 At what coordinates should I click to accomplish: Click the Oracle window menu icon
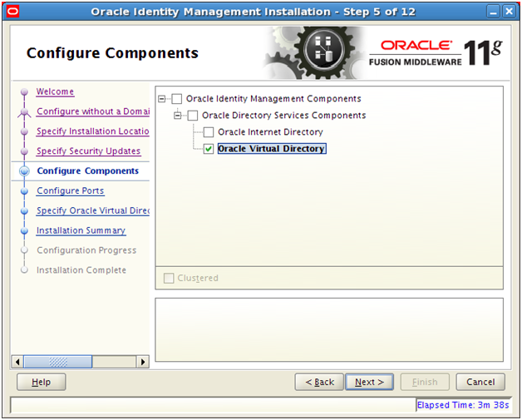pyautogui.click(x=12, y=12)
